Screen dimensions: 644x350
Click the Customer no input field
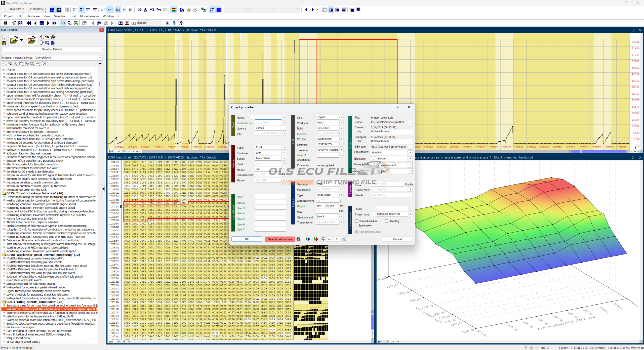tap(268, 123)
